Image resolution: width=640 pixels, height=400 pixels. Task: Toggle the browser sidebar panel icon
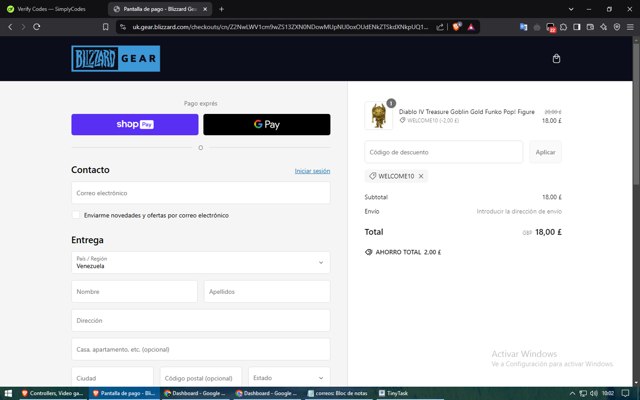coord(577,27)
